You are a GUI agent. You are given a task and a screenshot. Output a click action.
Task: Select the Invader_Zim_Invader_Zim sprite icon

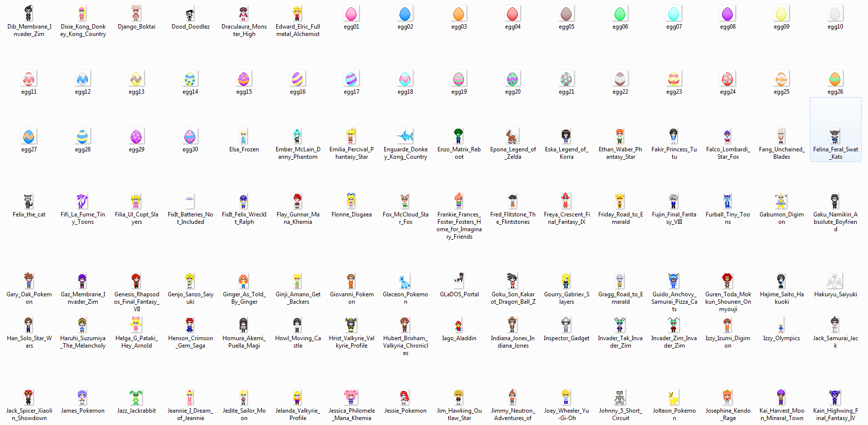tap(674, 325)
